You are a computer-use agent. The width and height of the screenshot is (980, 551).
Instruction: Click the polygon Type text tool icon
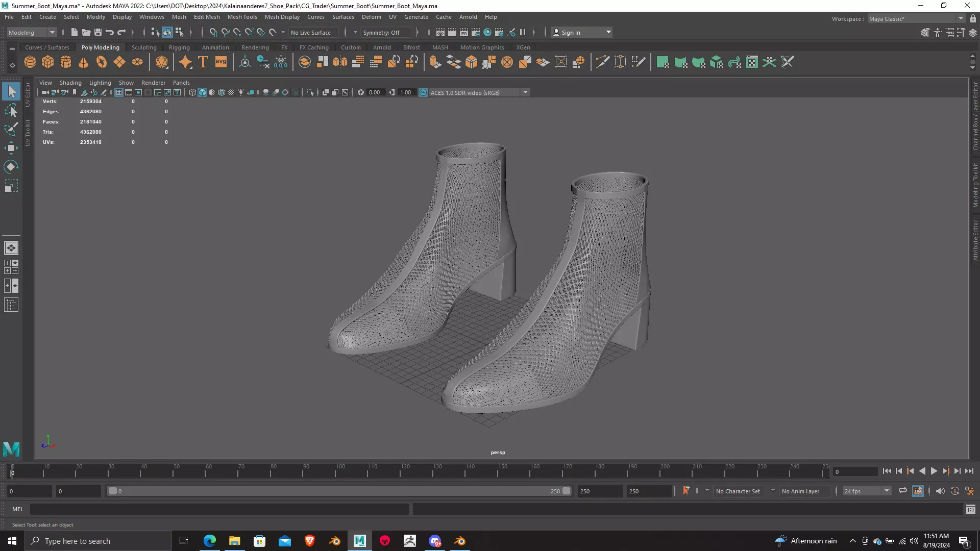pos(203,62)
